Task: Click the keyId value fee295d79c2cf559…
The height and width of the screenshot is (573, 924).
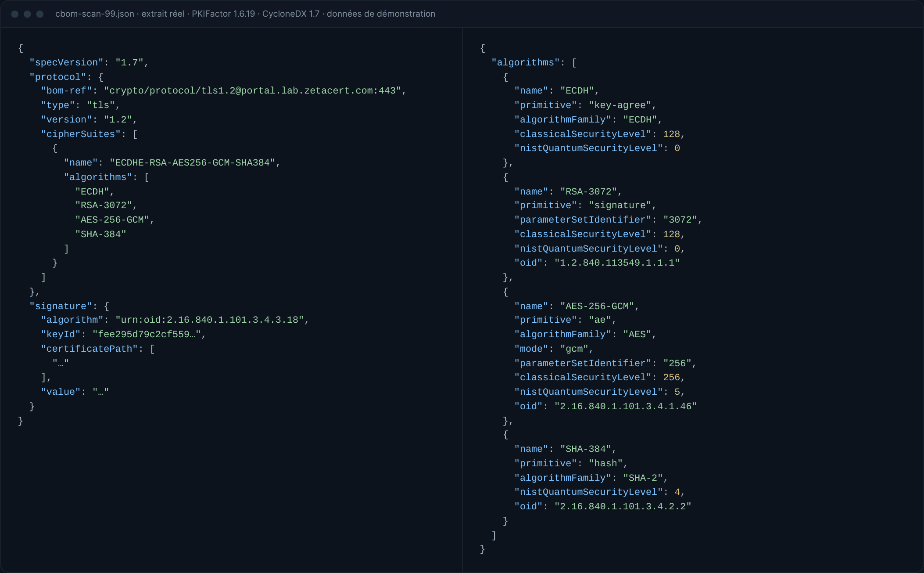Action: [x=147, y=334]
